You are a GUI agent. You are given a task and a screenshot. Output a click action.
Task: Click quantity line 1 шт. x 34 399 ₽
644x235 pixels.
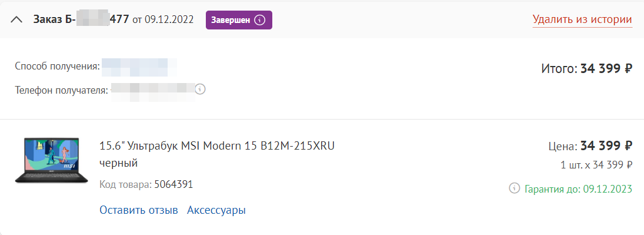(x=596, y=165)
